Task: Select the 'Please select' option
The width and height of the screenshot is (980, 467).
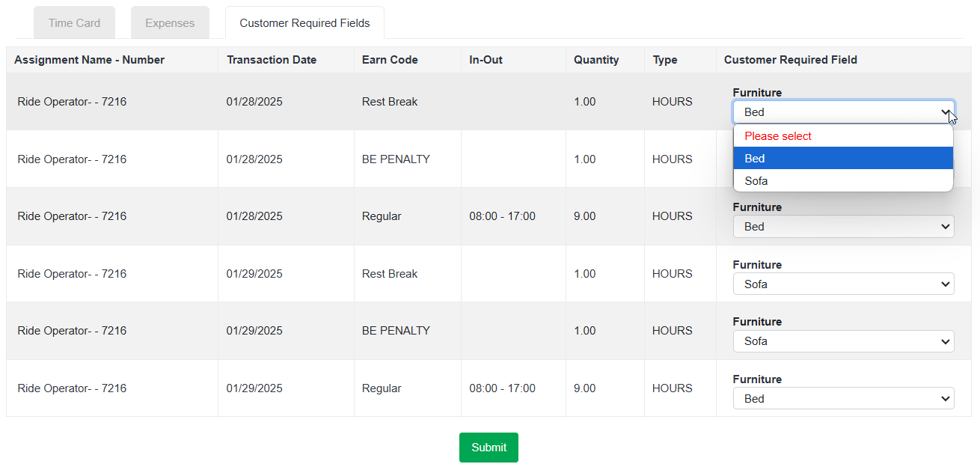Action: [x=843, y=136]
